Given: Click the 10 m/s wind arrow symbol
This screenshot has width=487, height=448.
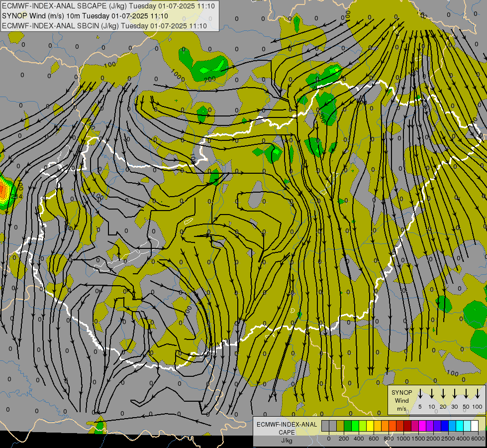Looking at the screenshot, I should point(432,394).
